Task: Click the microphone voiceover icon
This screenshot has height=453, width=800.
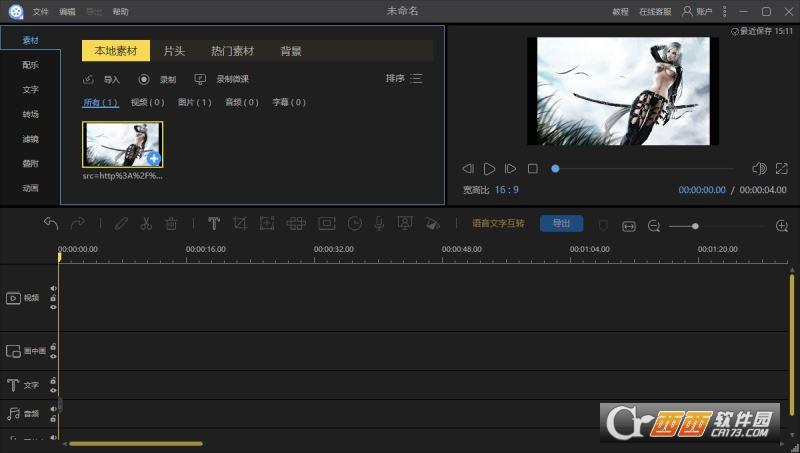Action: tap(379, 223)
